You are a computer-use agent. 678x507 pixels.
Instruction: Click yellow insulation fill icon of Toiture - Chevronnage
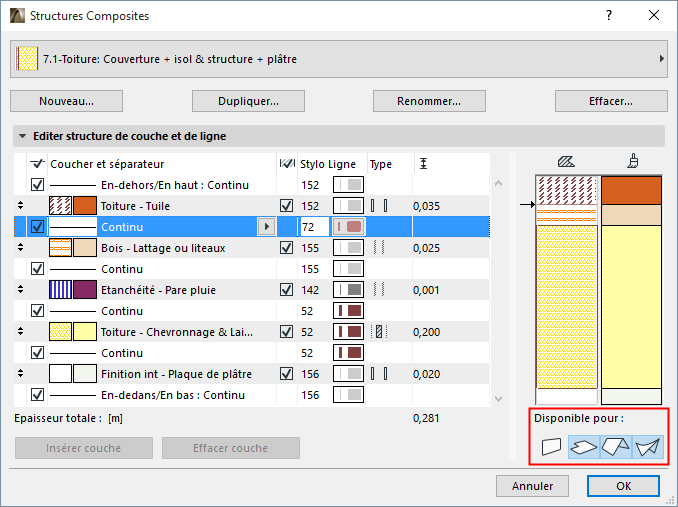click(x=61, y=332)
